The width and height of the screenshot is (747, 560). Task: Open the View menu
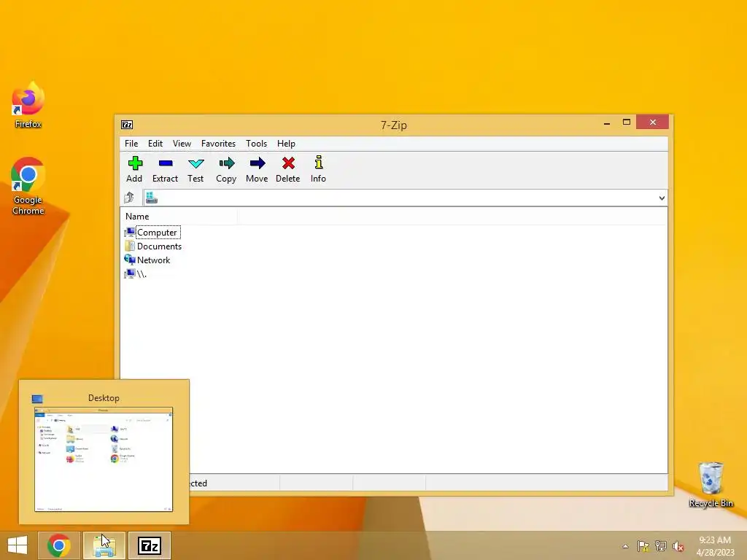182,144
